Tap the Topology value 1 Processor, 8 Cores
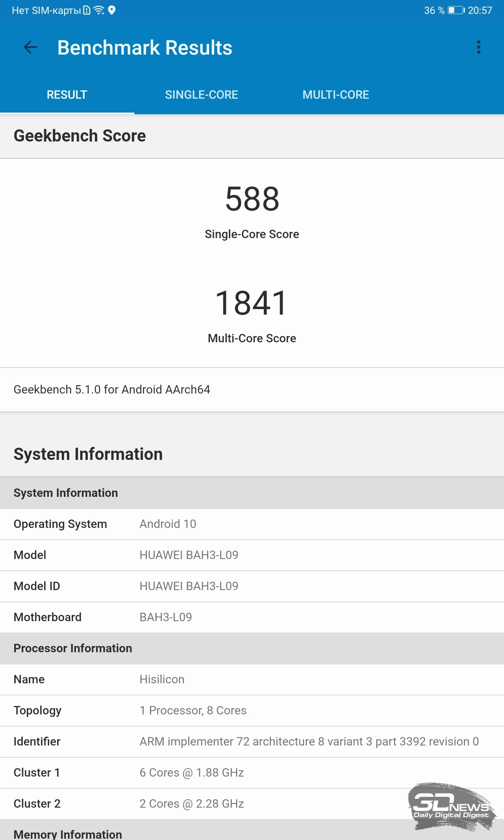 click(x=193, y=710)
